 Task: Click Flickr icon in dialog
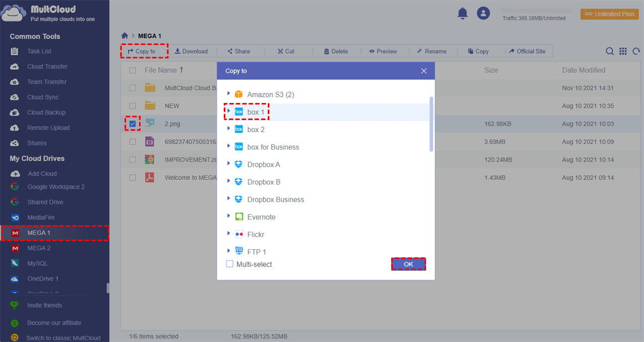(x=239, y=234)
